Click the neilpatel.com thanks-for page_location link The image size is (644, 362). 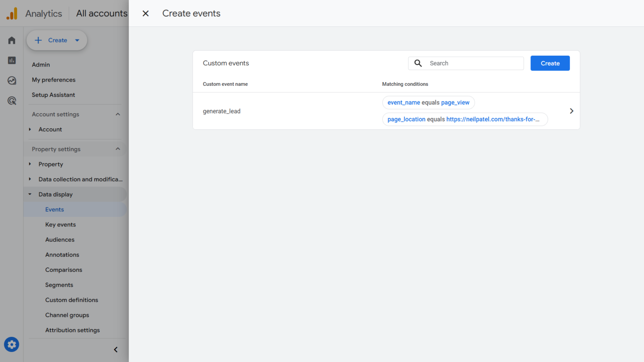point(493,119)
